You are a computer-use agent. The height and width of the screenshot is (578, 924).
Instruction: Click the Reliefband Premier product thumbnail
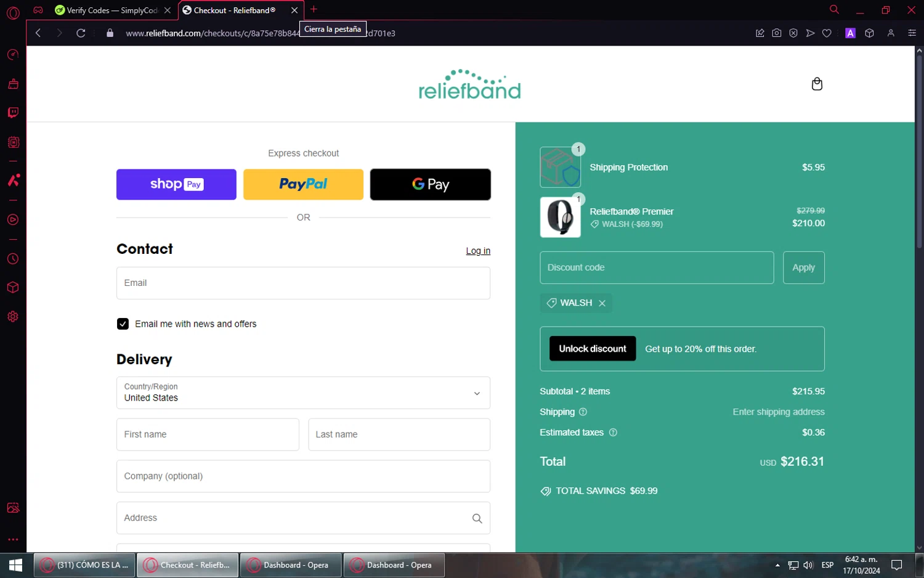tap(561, 217)
